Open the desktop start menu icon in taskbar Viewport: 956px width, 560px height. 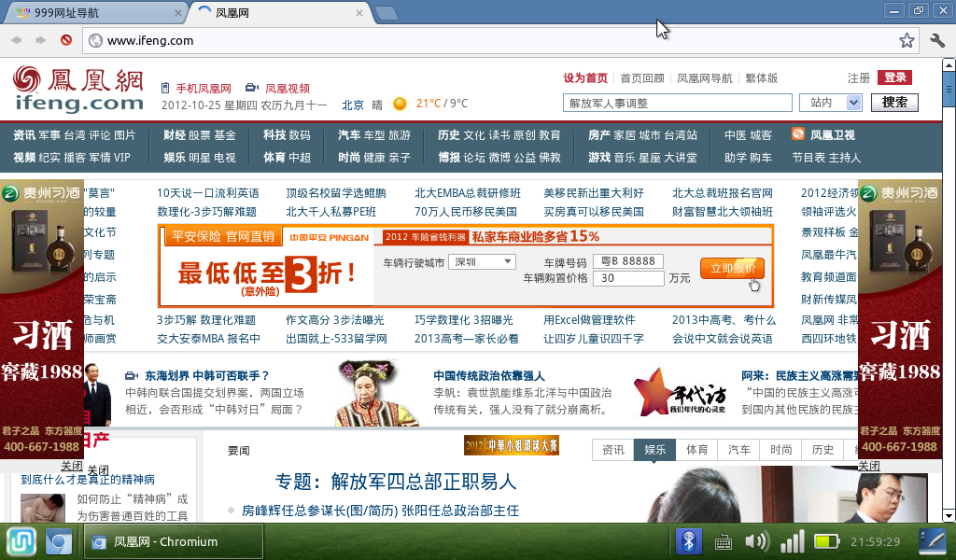coord(21,541)
